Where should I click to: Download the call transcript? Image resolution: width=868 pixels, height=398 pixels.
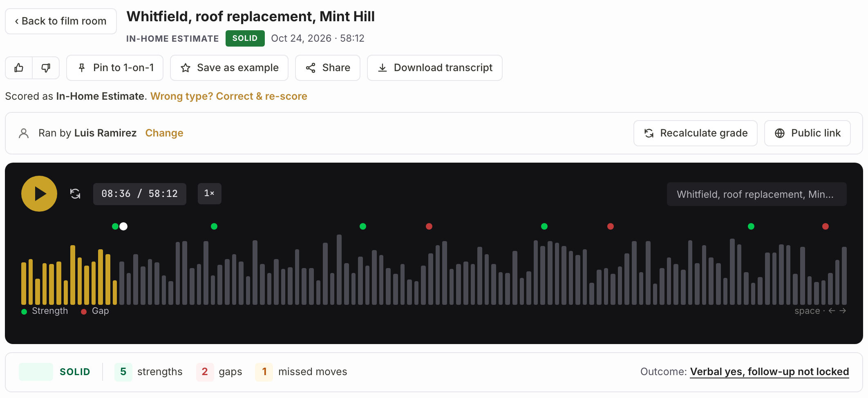point(435,68)
